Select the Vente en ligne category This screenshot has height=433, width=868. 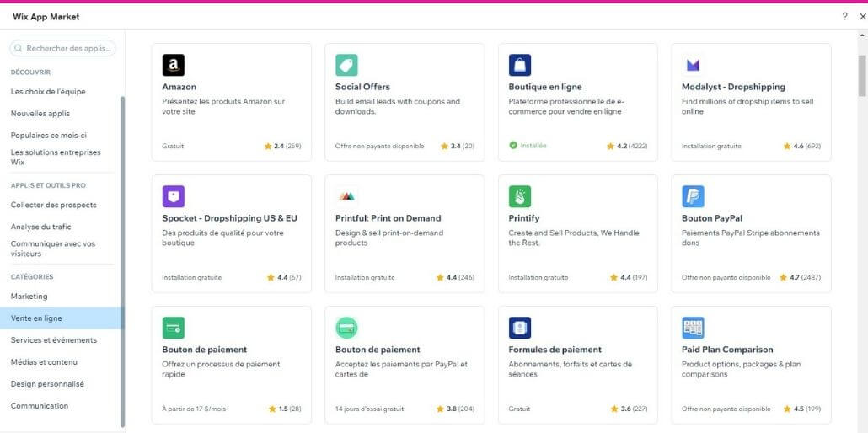click(60, 318)
